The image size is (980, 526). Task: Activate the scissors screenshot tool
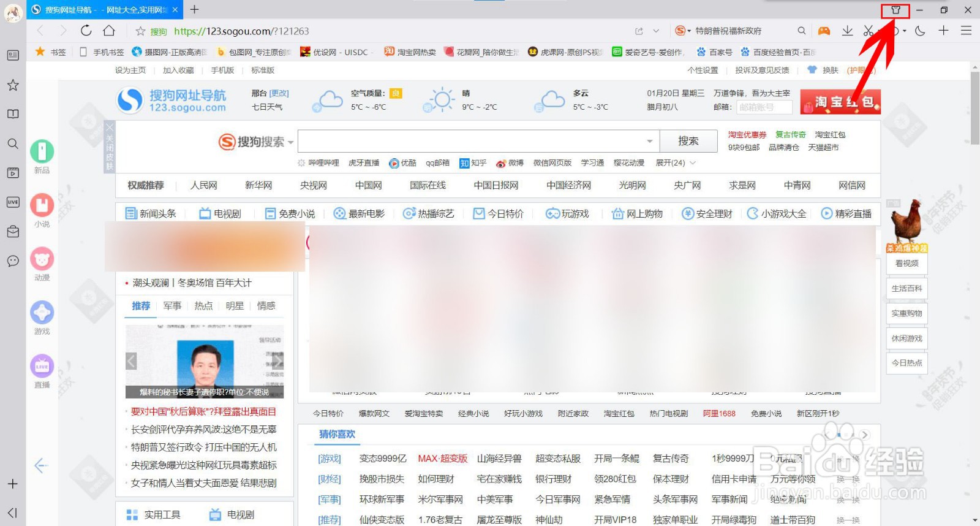[x=869, y=31]
